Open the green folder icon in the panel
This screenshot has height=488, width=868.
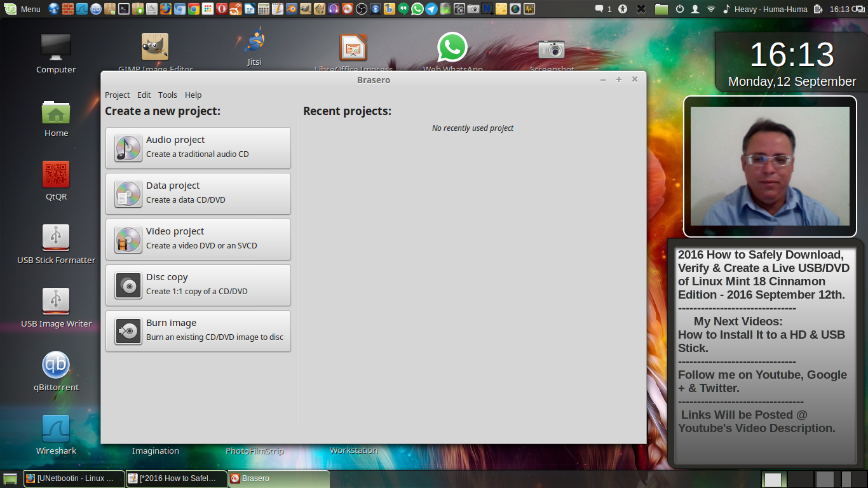(661, 9)
